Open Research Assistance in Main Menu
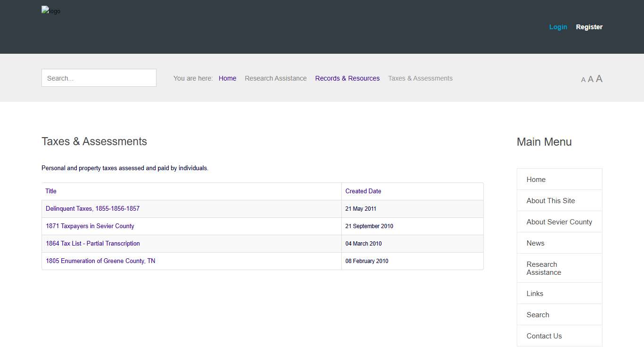This screenshot has width=644, height=362. 544,268
